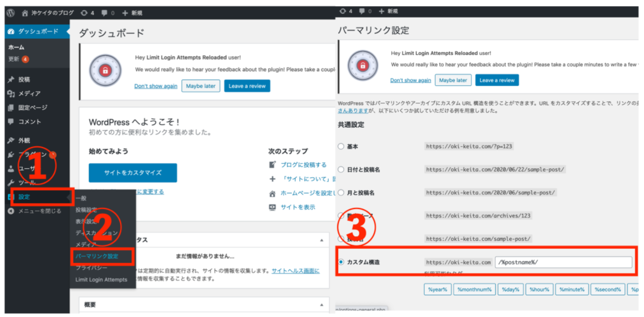Open the プライバシー submenu item
The image size is (644, 317).
coord(91,268)
